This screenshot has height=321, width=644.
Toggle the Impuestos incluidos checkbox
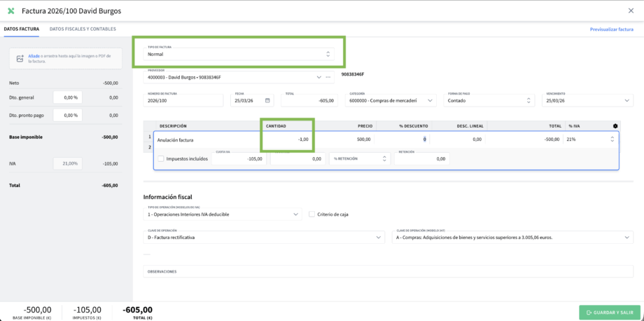point(161,159)
